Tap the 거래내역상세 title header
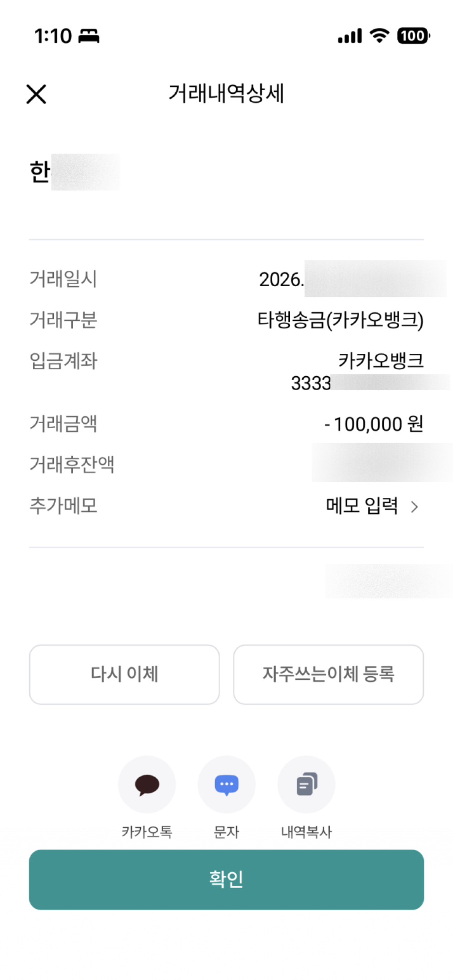Screen dimensions: 453x980 pos(226,94)
